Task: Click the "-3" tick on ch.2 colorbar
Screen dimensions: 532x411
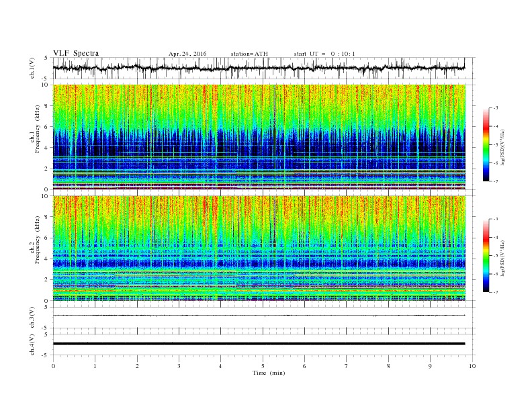Action: [x=496, y=219]
